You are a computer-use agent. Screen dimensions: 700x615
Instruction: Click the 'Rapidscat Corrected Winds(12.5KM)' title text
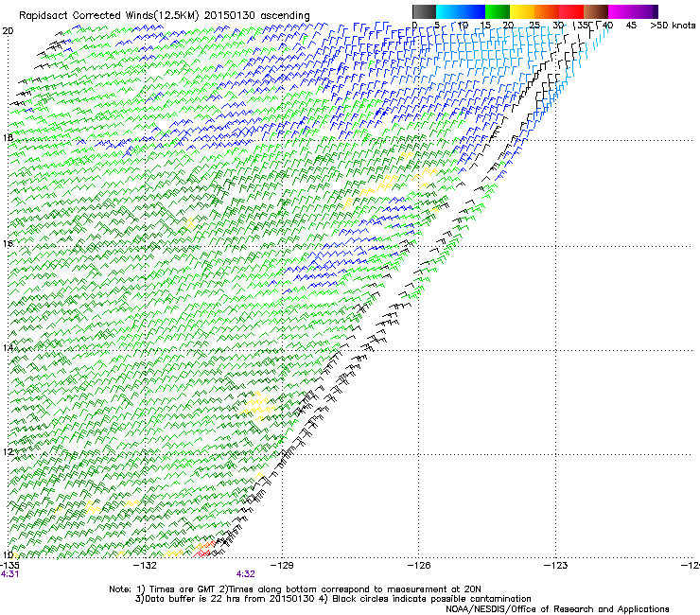tap(109, 16)
